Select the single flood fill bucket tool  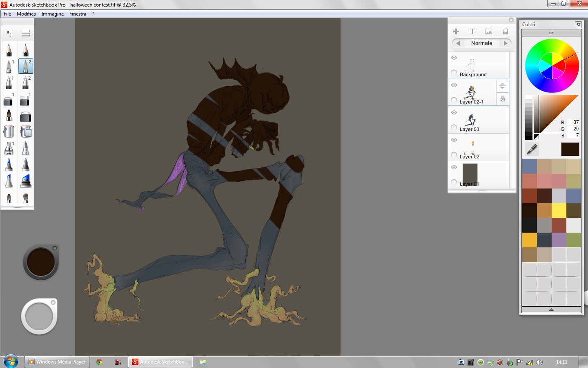click(9, 132)
